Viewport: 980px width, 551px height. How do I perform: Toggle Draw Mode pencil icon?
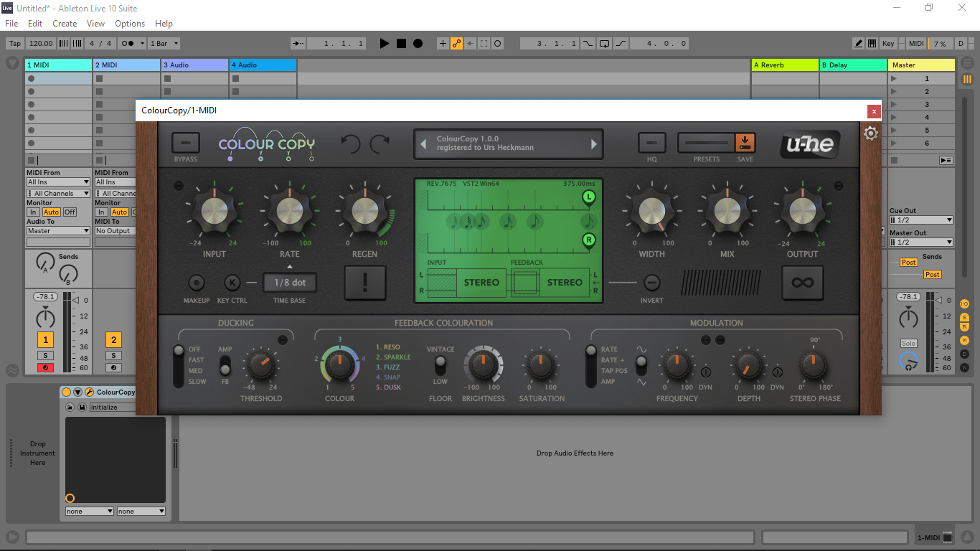(858, 44)
